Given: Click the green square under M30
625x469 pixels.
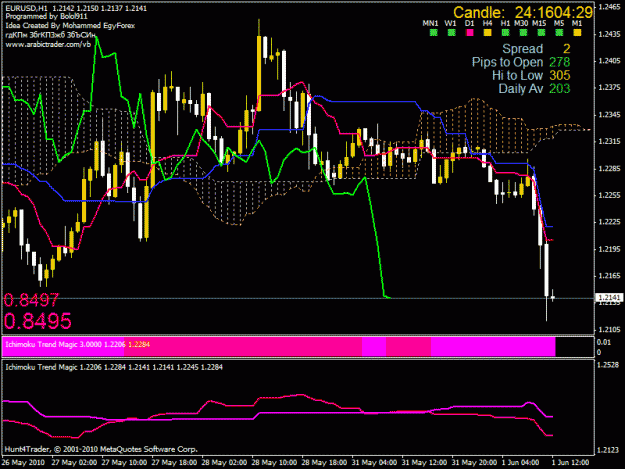Looking at the screenshot, I should [523, 33].
